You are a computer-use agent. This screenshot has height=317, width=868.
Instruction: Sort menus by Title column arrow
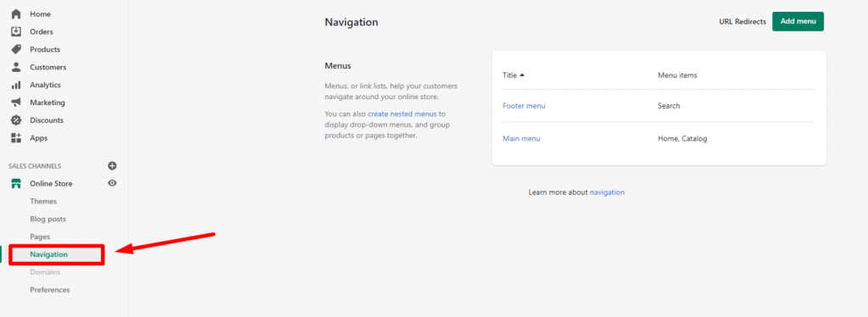pos(522,75)
